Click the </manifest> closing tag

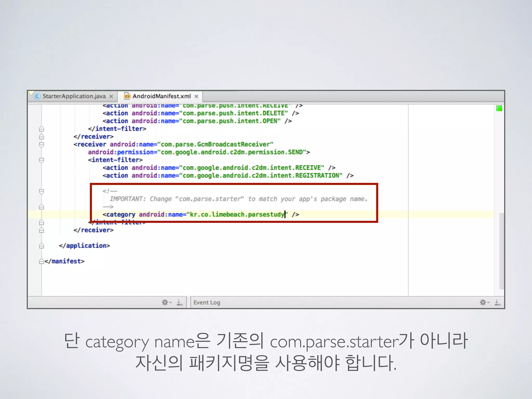pos(64,261)
